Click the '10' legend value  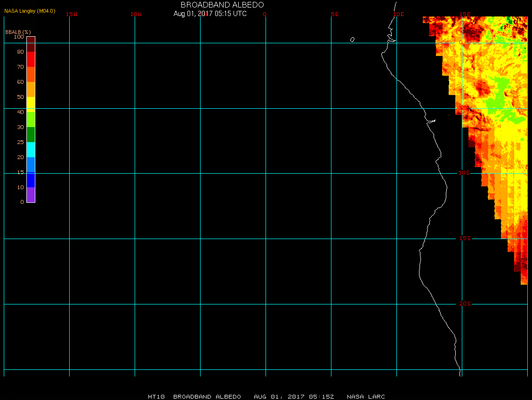21,187
